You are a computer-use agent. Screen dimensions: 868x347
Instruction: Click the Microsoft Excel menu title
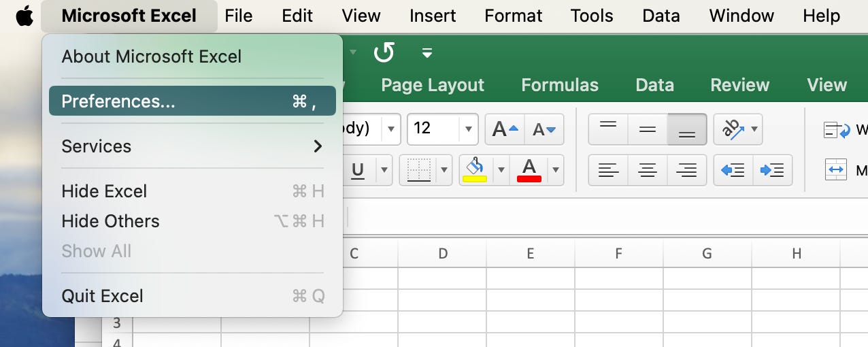(129, 16)
